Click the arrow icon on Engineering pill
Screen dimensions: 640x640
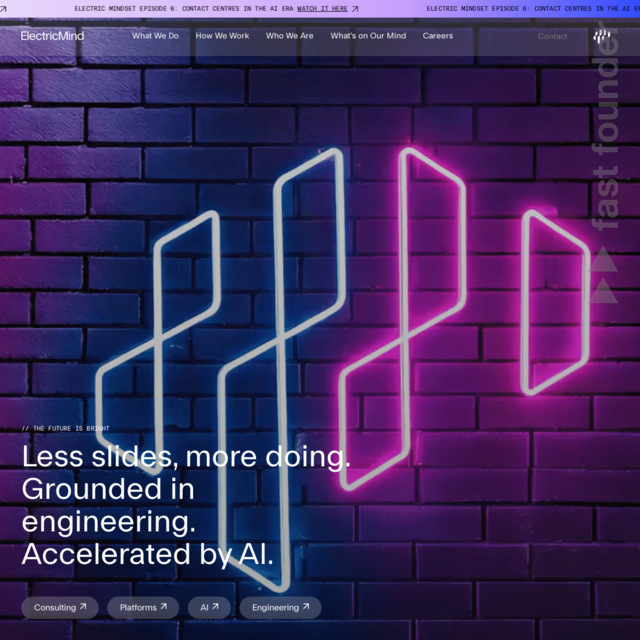point(307,607)
